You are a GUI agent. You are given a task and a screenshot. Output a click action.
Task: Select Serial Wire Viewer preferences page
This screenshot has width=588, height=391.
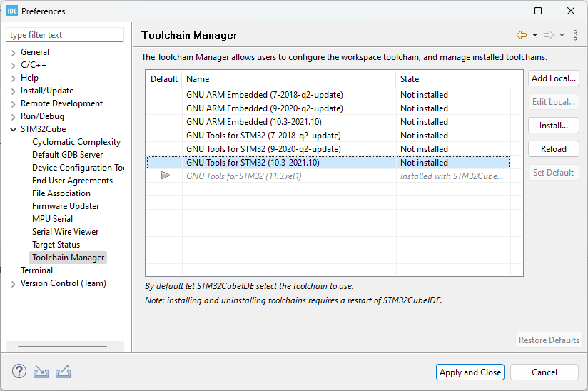pos(65,232)
